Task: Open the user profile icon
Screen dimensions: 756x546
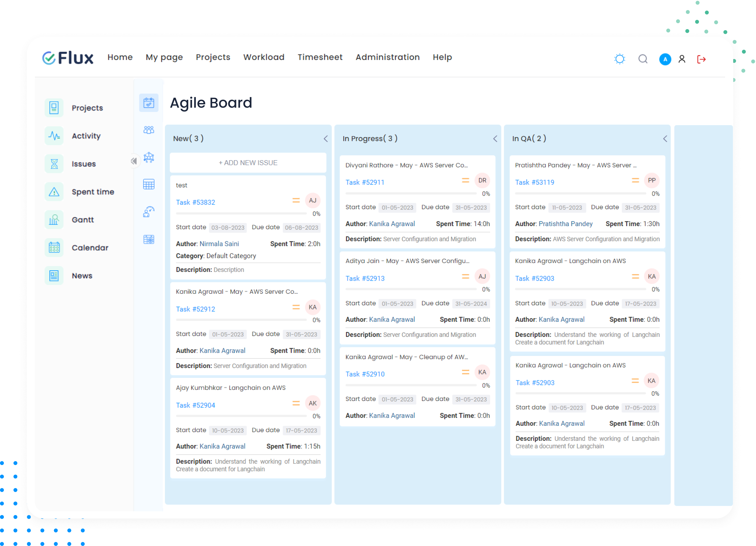Action: [x=682, y=59]
